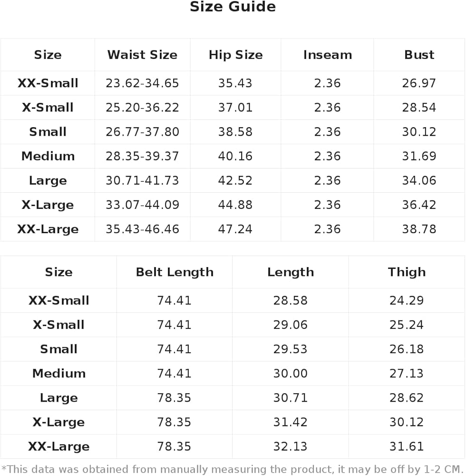The image size is (466, 476).
Task: Click the Size Guide title
Action: click(233, 7)
